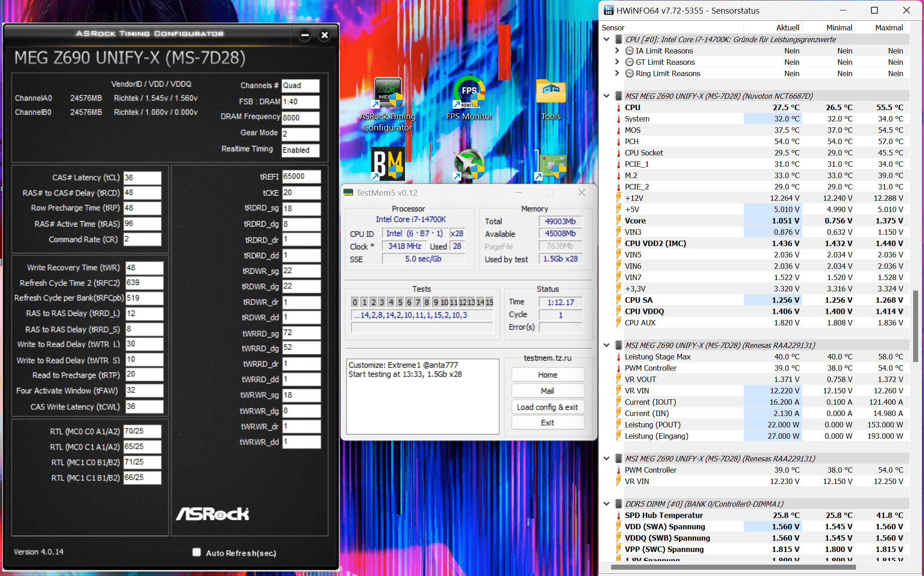Click the HWiNFO vertical scrollbar thumb
This screenshot has height=576, width=924.
[915, 326]
